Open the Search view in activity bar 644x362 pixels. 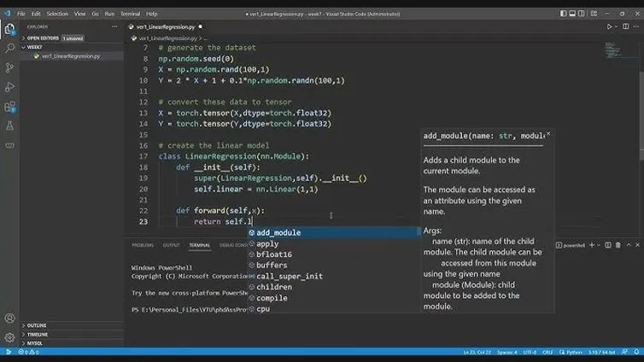9,49
